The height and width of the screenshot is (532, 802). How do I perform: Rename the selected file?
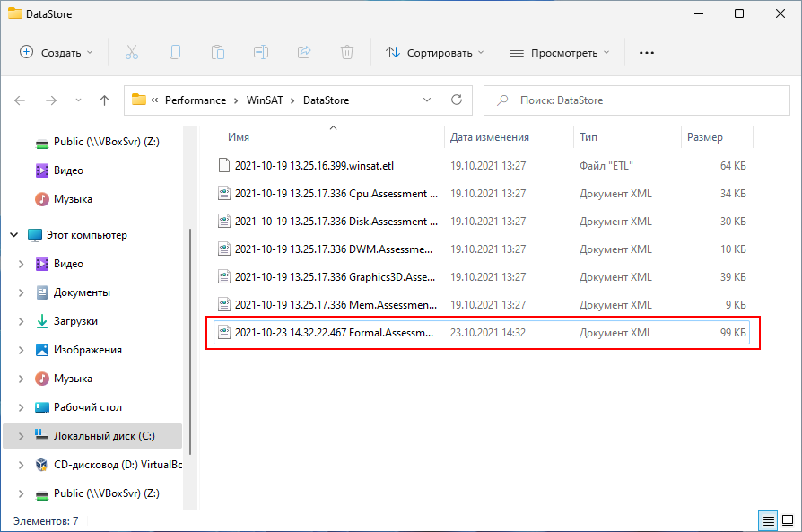pos(261,53)
